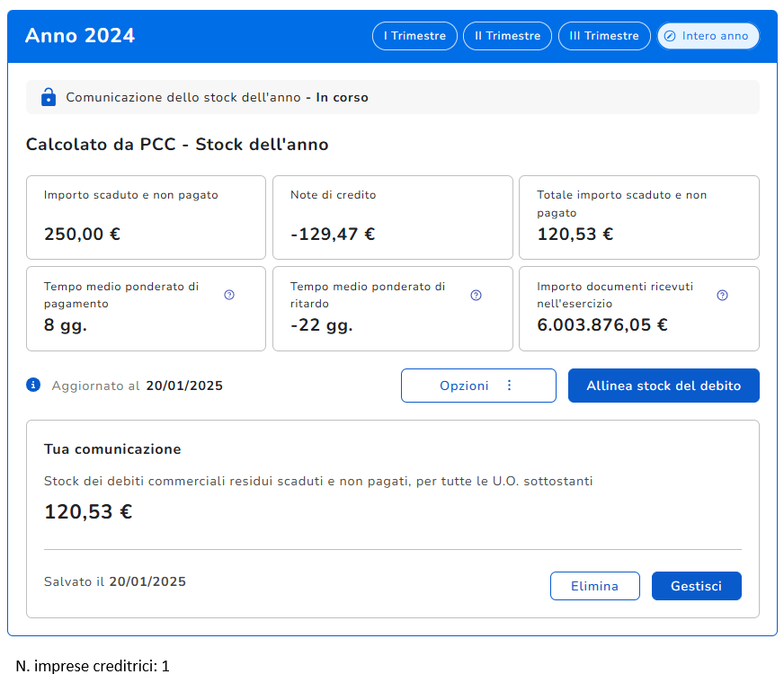Open help icon for Tempo medio di pagamento
Screen dimensions: 784x683
(x=229, y=295)
